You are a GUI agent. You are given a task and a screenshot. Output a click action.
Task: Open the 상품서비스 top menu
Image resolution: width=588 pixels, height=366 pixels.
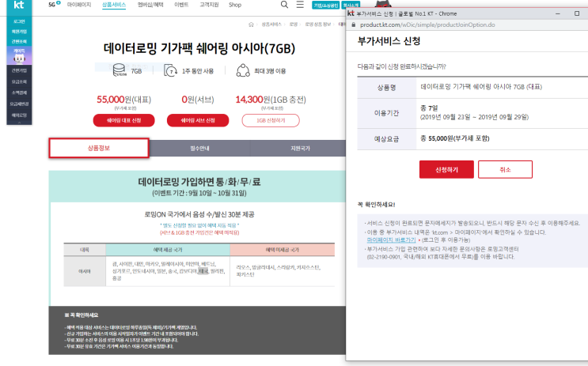click(x=114, y=5)
